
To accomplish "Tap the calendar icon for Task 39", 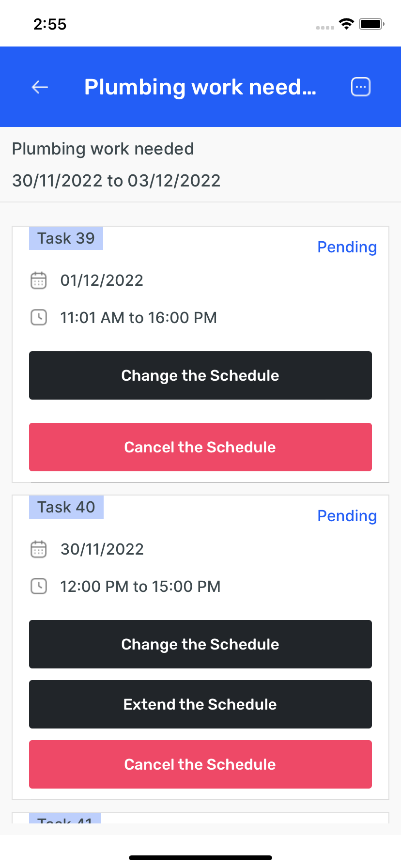I will (x=39, y=280).
